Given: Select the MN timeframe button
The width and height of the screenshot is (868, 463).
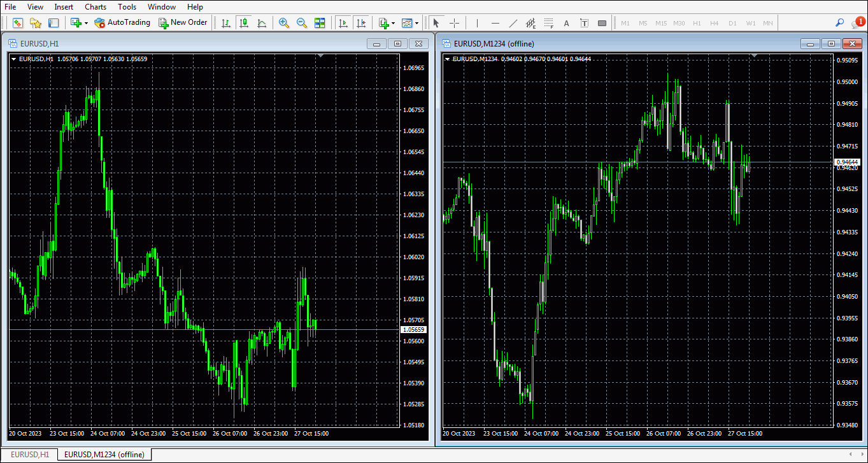Looking at the screenshot, I should [x=768, y=23].
